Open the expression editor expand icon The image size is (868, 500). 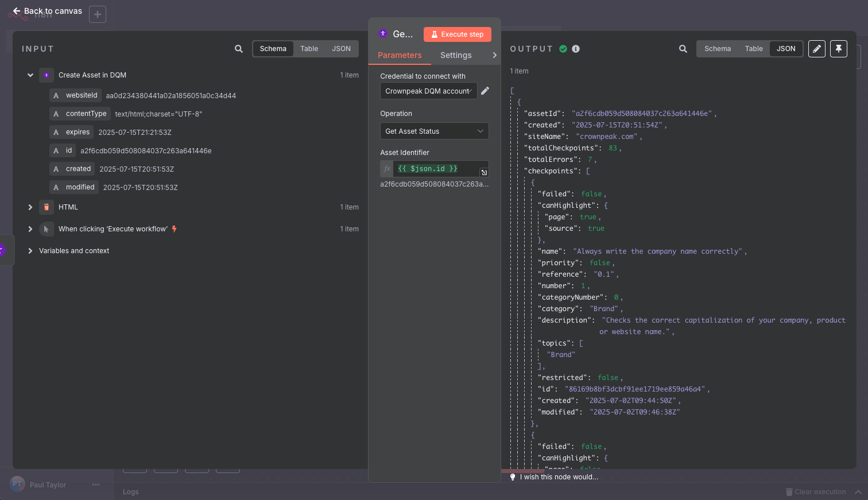(484, 172)
